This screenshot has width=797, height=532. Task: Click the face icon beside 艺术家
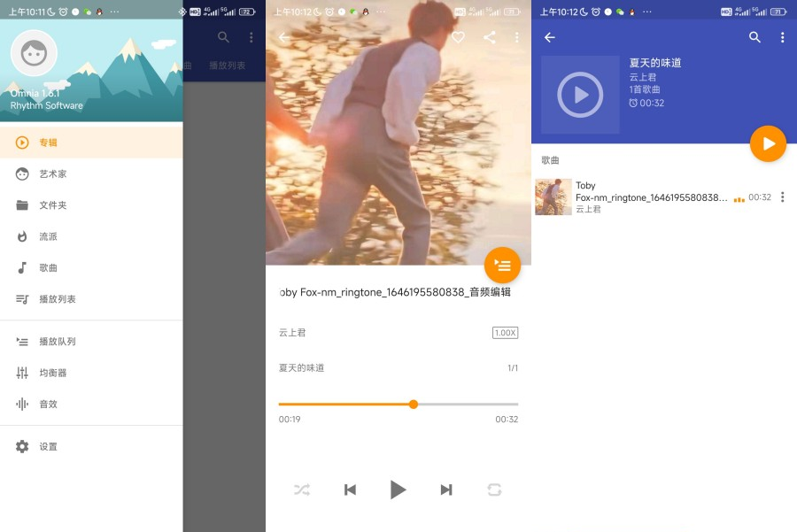click(22, 173)
